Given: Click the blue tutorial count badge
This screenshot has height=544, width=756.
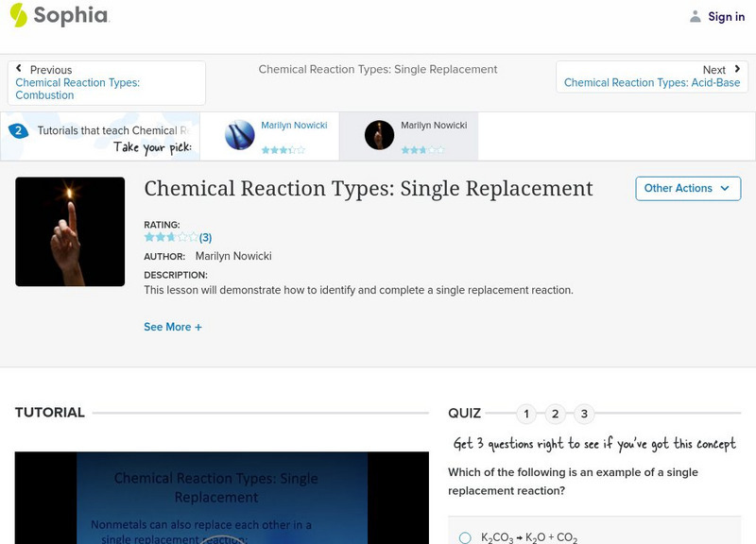Looking at the screenshot, I should (x=18, y=131).
